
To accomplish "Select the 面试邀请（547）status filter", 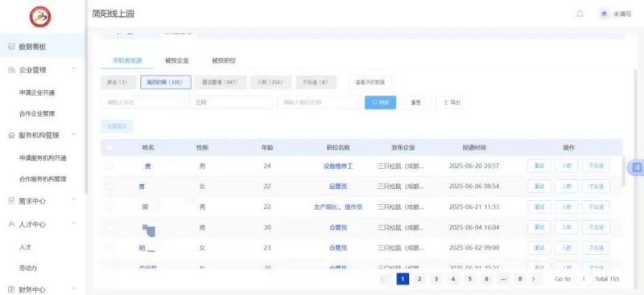I will tap(221, 83).
